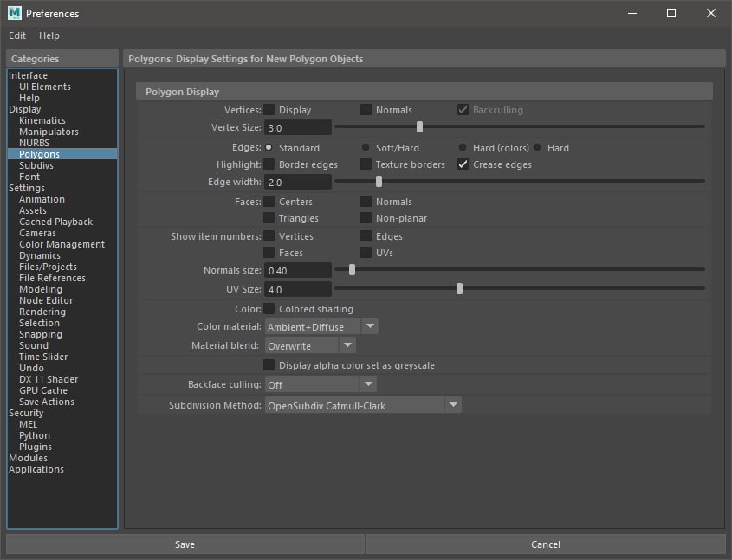
Task: Click the Edge width slider handle
Action: [379, 182]
